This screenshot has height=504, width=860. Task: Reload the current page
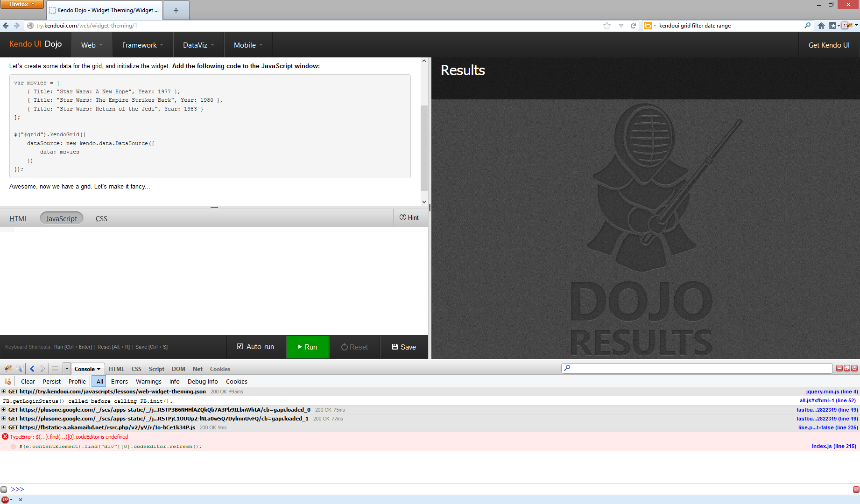tap(634, 26)
